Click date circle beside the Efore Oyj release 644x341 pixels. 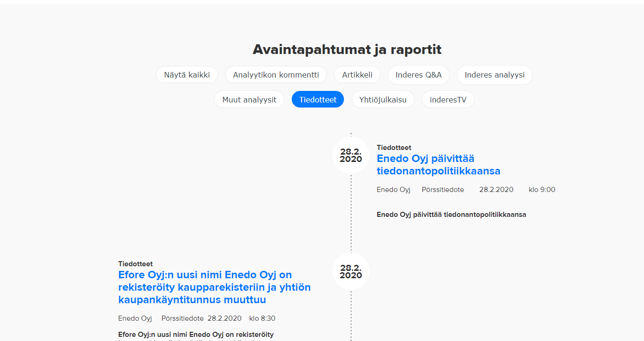[351, 271]
